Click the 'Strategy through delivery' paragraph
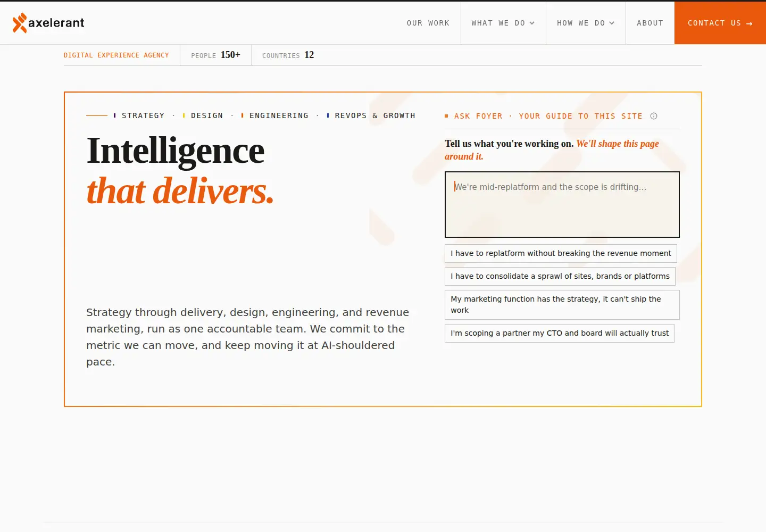The image size is (766, 532). point(248,337)
